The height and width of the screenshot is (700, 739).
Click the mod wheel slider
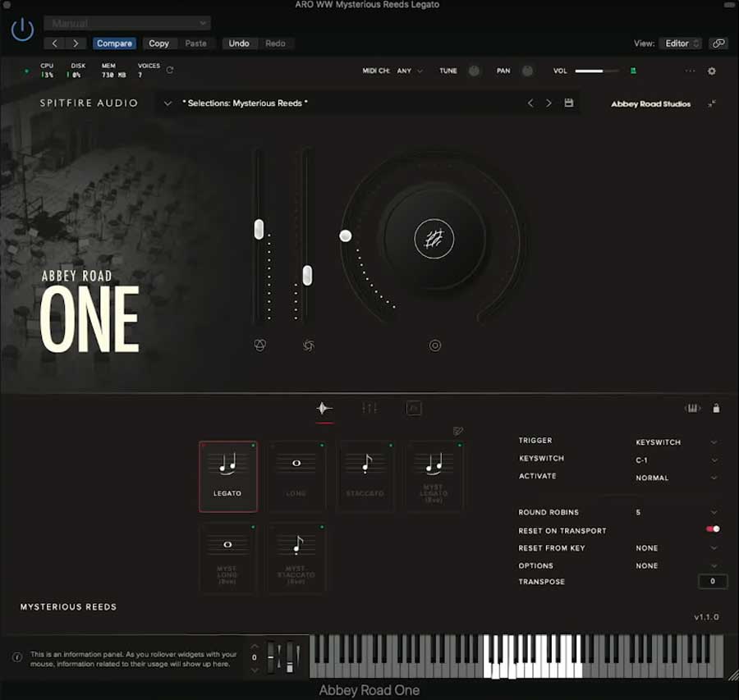[289, 657]
